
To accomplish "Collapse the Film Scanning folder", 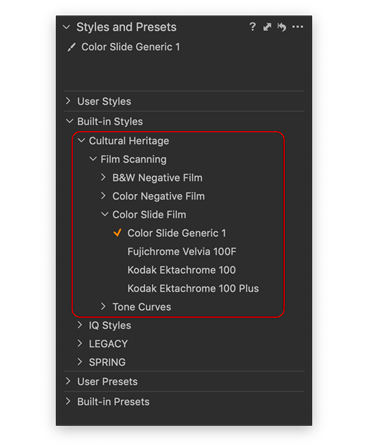I will [93, 159].
